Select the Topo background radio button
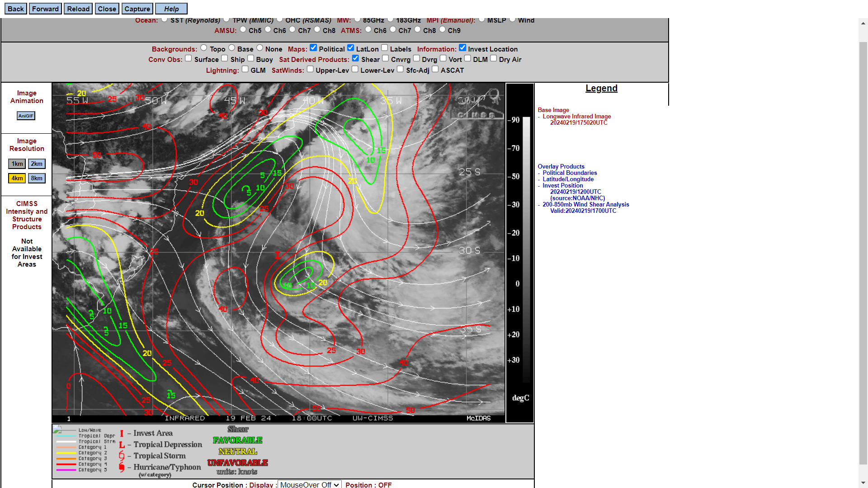The image size is (868, 488). pyautogui.click(x=204, y=48)
